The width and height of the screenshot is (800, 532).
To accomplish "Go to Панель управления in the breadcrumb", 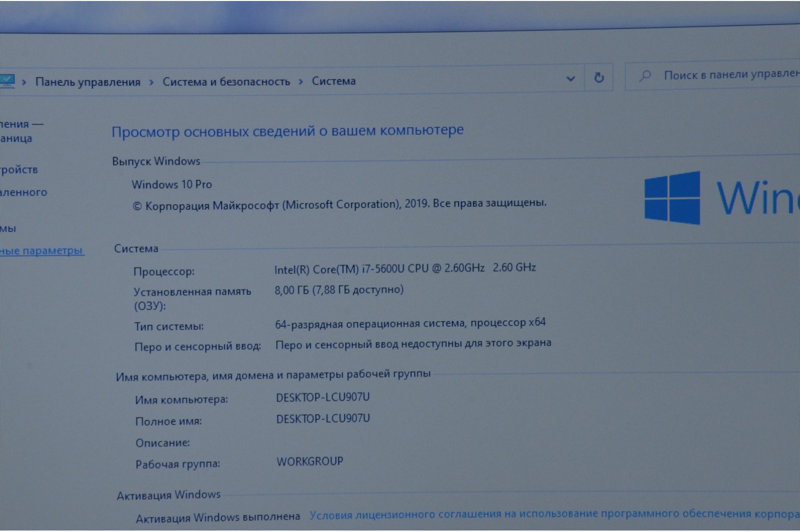I will point(88,82).
